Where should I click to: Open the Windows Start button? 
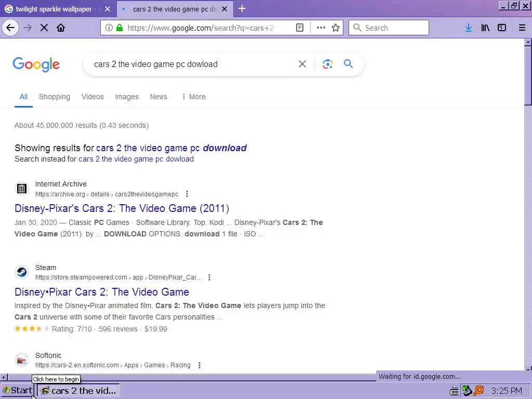coord(17,391)
